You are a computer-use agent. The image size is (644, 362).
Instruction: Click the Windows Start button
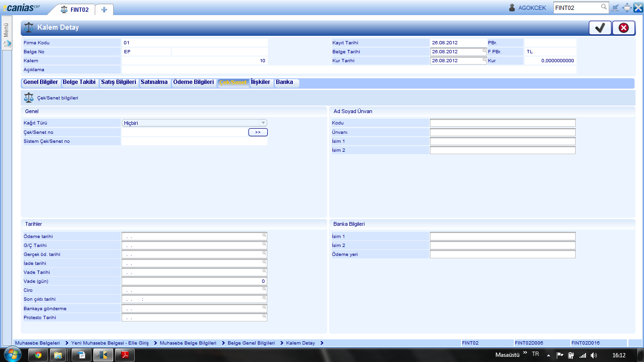click(x=12, y=354)
